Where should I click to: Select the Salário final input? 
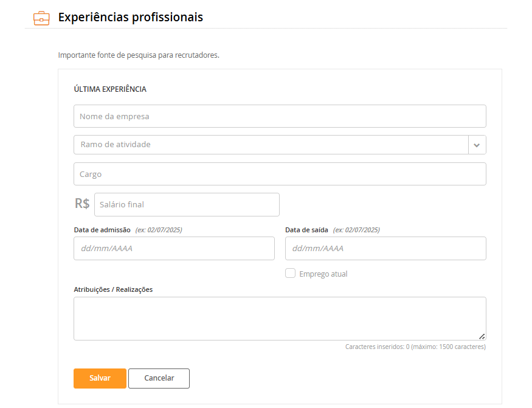coord(187,205)
